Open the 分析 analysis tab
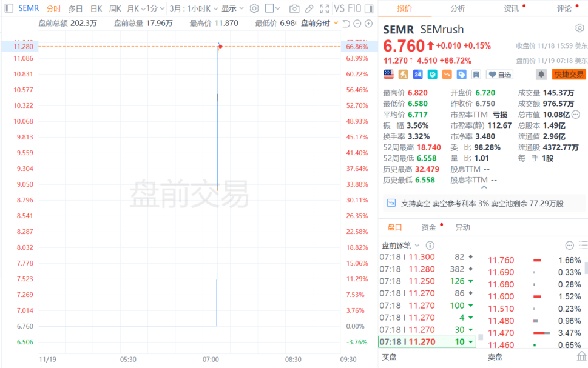 (x=458, y=8)
